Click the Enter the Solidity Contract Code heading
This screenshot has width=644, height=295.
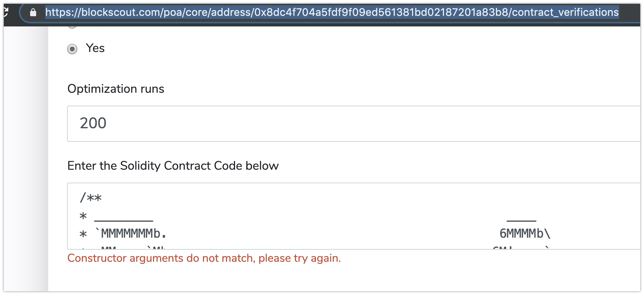tap(173, 166)
